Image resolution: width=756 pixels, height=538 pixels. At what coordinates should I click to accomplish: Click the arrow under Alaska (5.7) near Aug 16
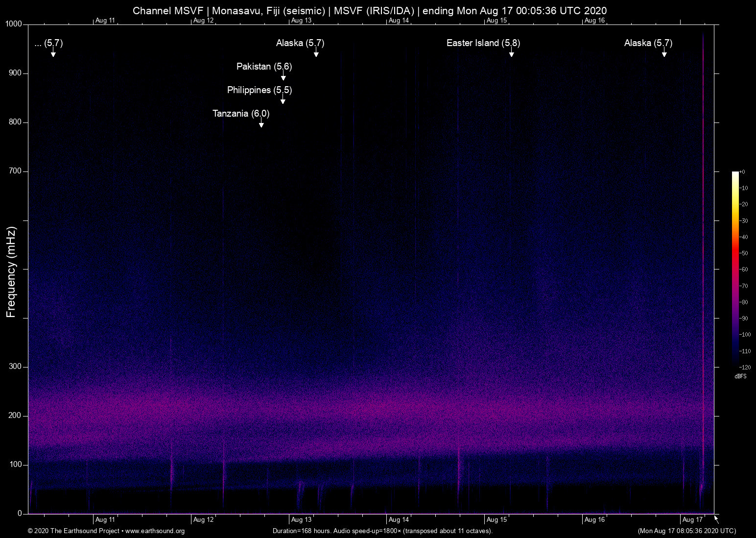pos(664,54)
